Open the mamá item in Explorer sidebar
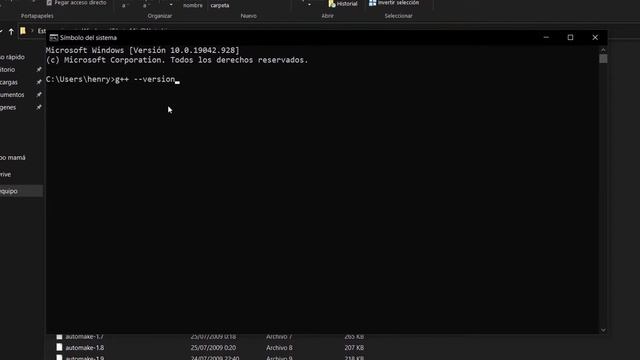The height and width of the screenshot is (360, 640). point(13,158)
